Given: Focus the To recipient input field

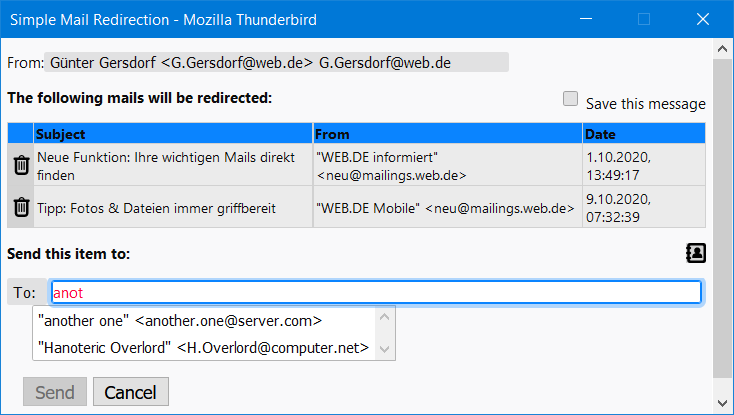Looking at the screenshot, I should 376,292.
